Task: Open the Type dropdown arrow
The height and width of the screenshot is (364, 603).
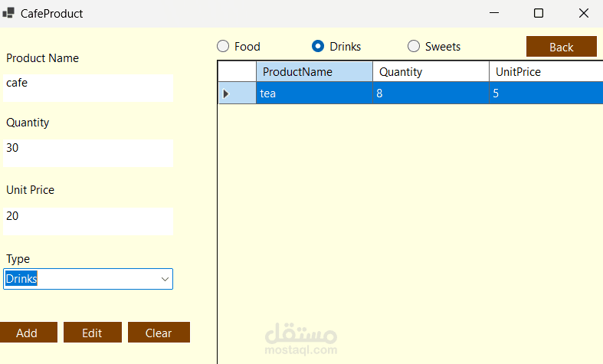Action: coord(165,279)
